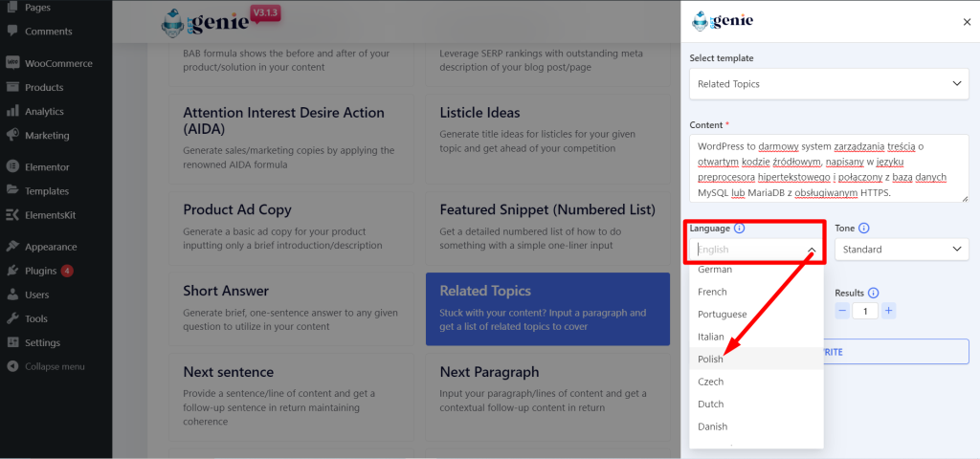Screen dimensions: 980x459
Task: Click the Results number field
Action: (x=865, y=311)
